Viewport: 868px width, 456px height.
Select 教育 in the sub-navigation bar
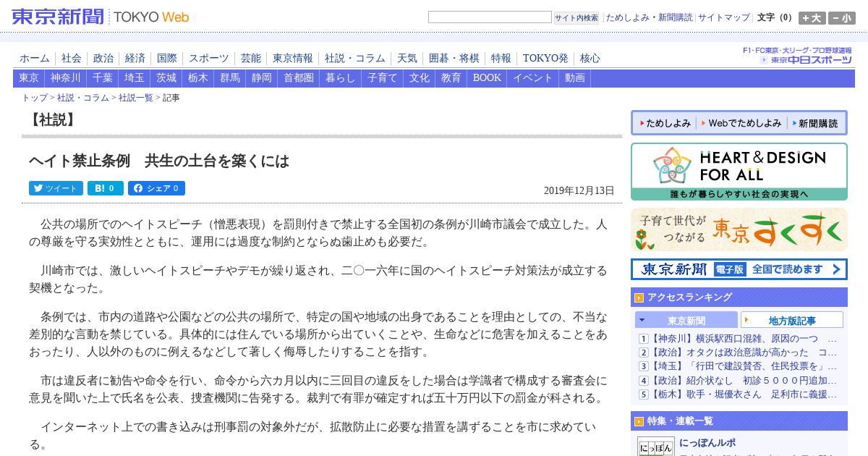(451, 78)
